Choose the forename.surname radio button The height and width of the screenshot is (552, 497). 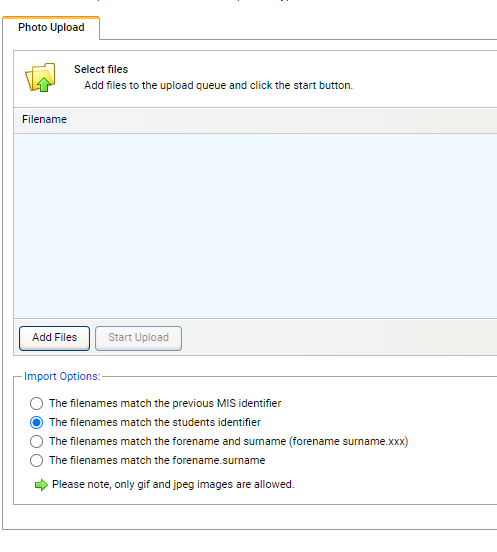click(36, 460)
